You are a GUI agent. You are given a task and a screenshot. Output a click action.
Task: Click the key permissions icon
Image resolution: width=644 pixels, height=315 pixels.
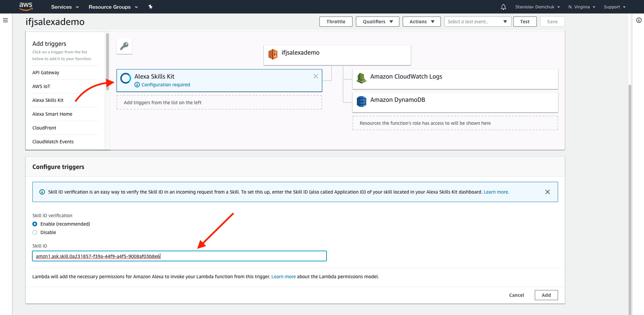(x=124, y=46)
